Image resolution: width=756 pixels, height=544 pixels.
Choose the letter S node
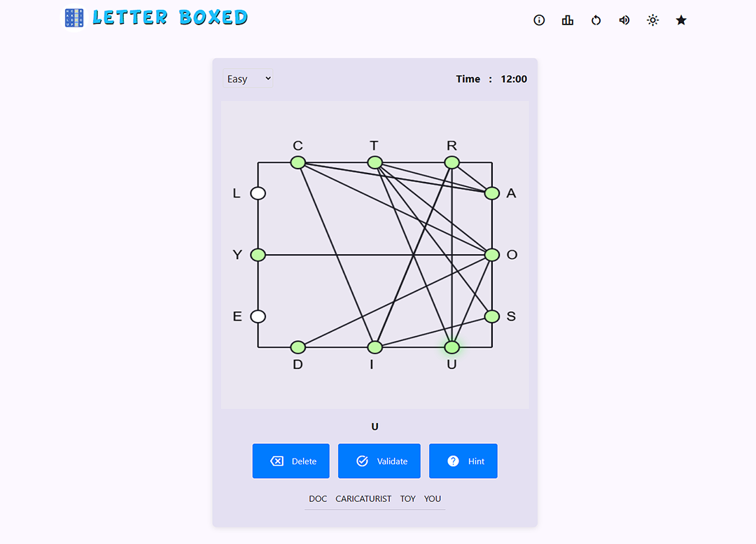(x=492, y=316)
